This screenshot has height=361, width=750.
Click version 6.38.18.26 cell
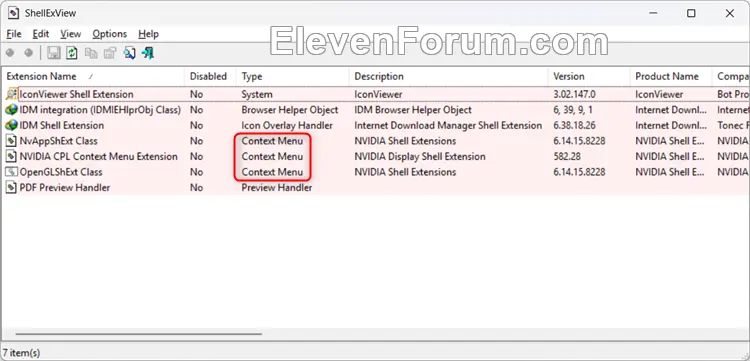click(574, 125)
